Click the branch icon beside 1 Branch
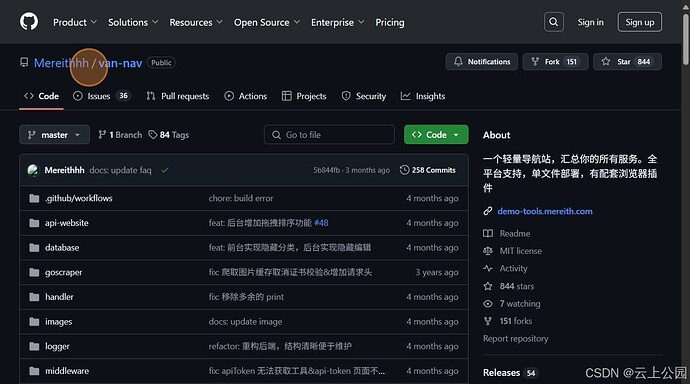The image size is (690, 384). 102,135
